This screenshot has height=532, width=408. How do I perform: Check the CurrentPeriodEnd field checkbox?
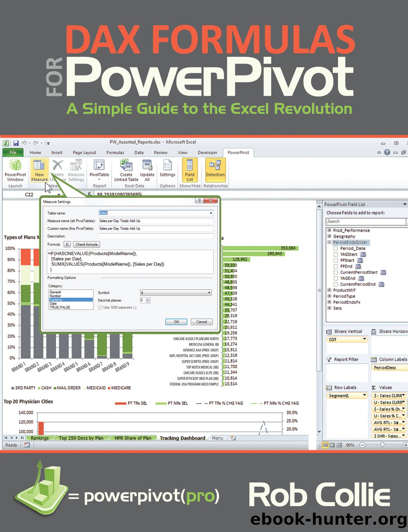coord(336,284)
